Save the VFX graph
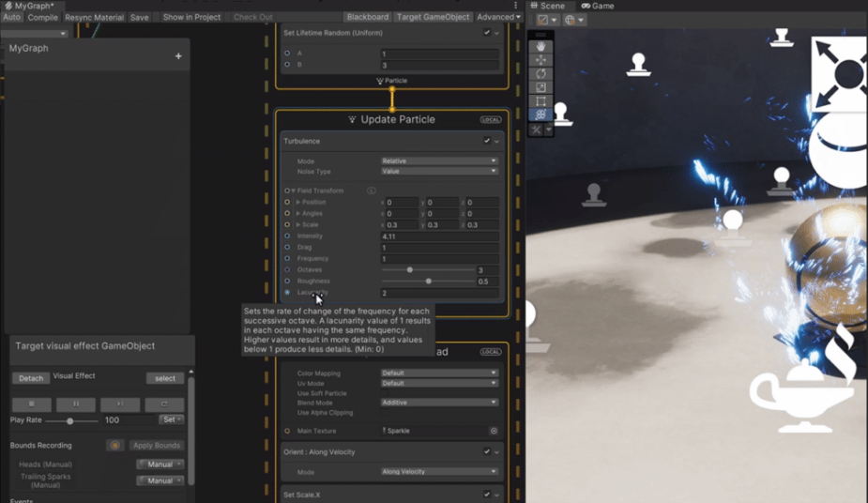The height and width of the screenshot is (503, 868). coord(140,17)
